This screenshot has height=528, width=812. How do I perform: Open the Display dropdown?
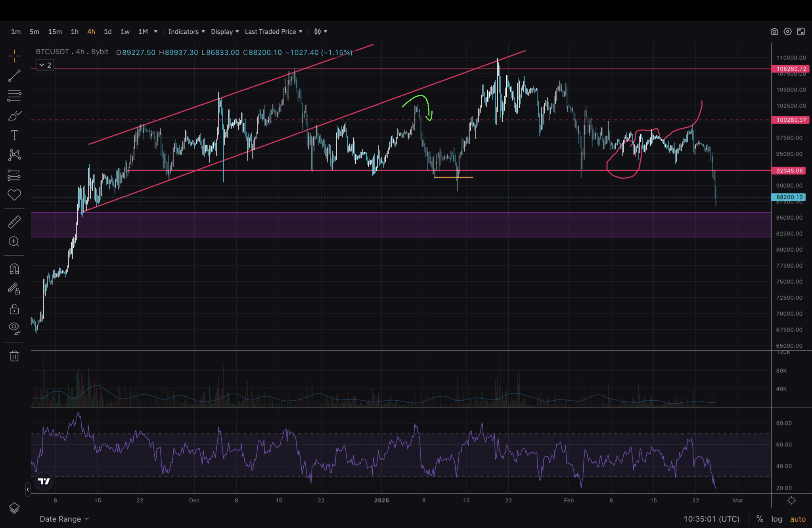(x=225, y=32)
